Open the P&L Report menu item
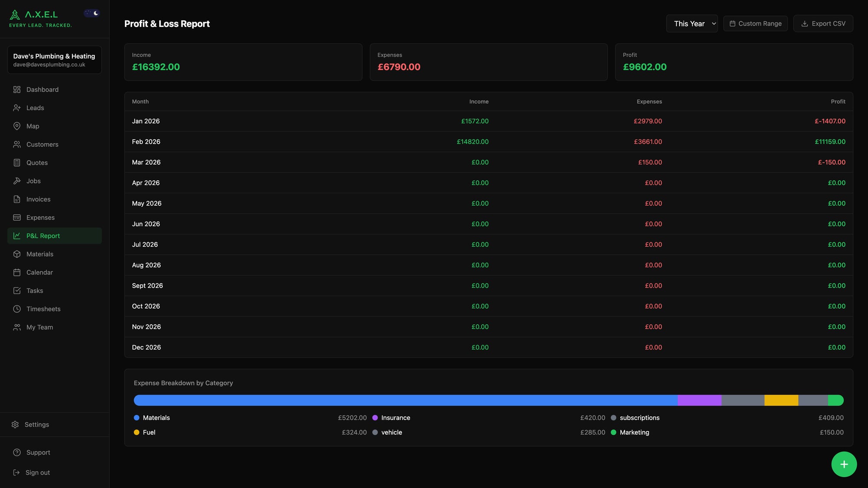The height and width of the screenshot is (488, 868). coord(43,236)
